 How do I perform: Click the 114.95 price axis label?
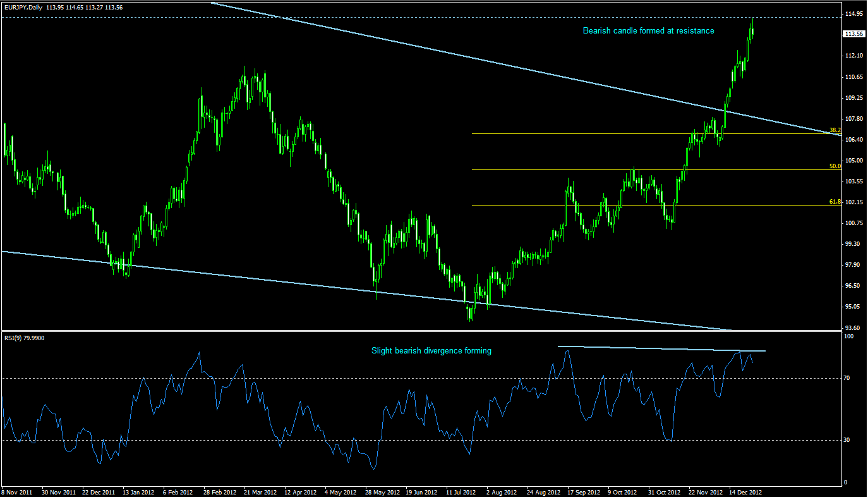tap(854, 14)
